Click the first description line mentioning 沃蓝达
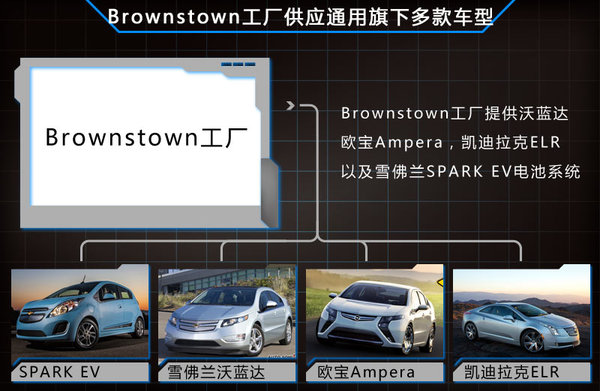 [455, 113]
